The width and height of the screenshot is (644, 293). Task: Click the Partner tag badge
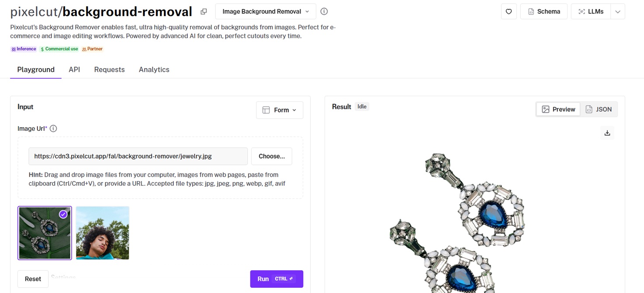coord(92,49)
